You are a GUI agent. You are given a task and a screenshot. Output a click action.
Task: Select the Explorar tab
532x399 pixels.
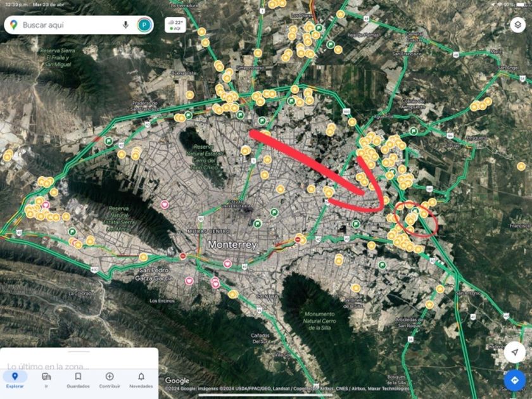(15, 381)
